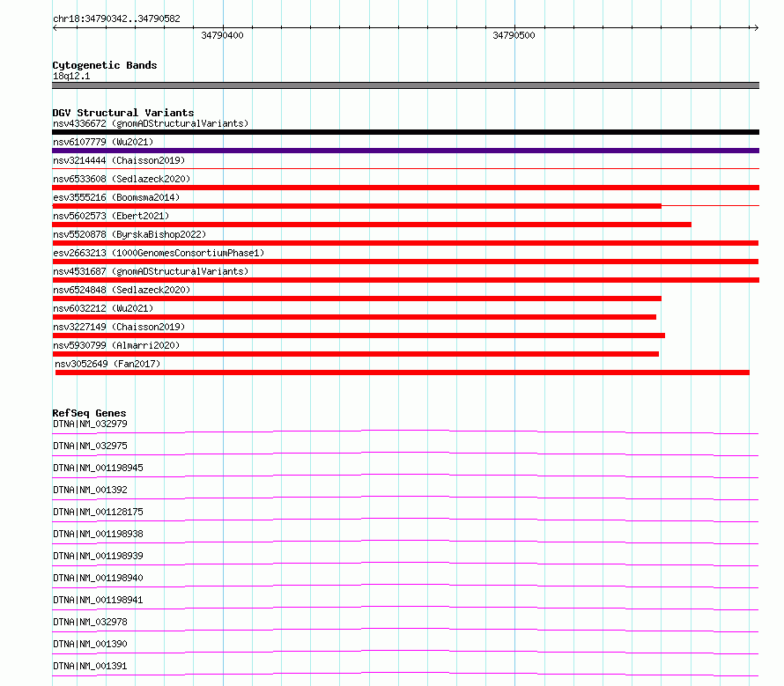784x686 pixels.
Task: Click the red bar of nsv6533608
Action: click(405, 188)
